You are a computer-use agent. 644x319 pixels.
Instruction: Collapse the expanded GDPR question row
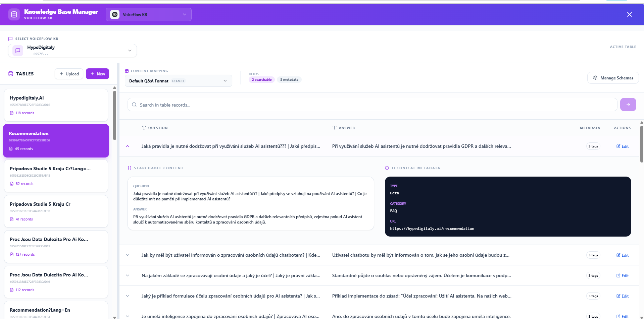(x=128, y=146)
